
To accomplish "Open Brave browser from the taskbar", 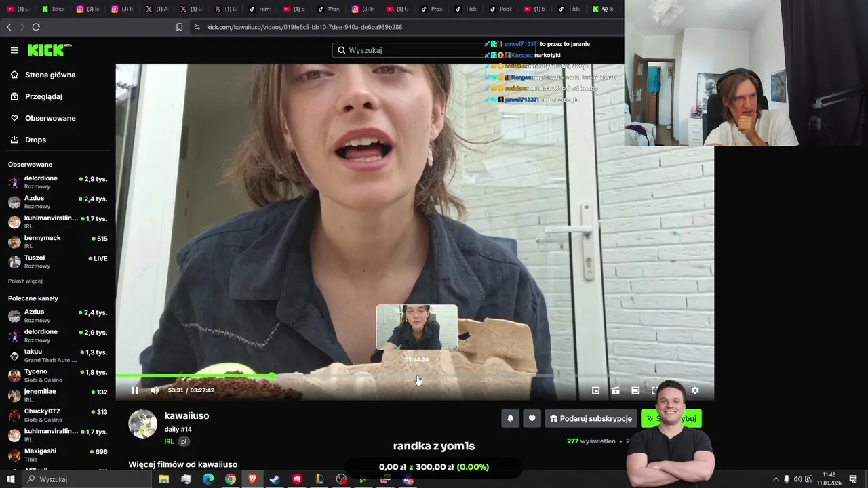I will click(x=253, y=479).
